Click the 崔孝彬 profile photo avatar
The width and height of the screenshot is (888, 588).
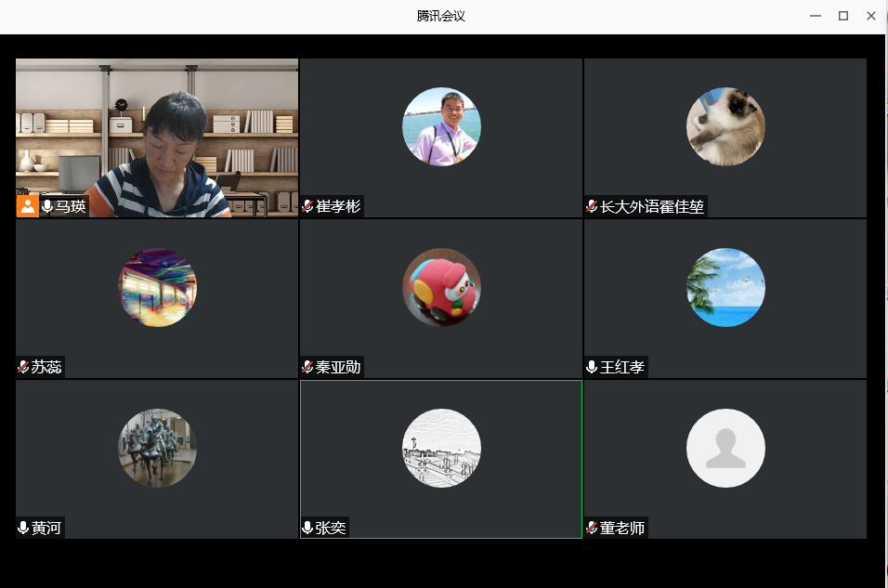[x=441, y=126]
